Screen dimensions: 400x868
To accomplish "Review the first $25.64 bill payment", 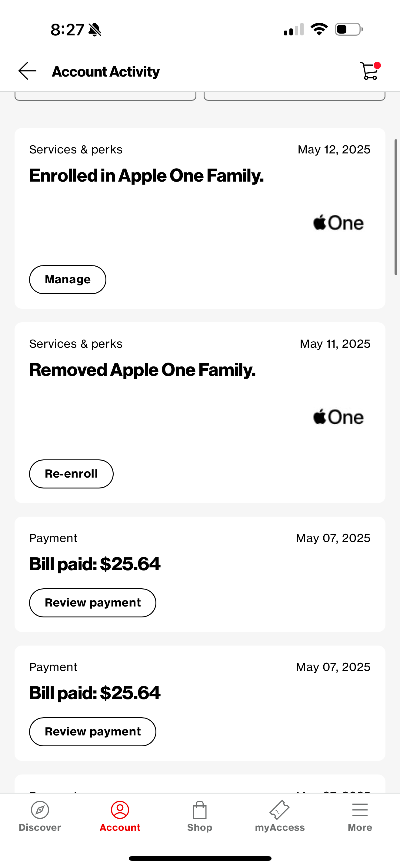I will [92, 603].
